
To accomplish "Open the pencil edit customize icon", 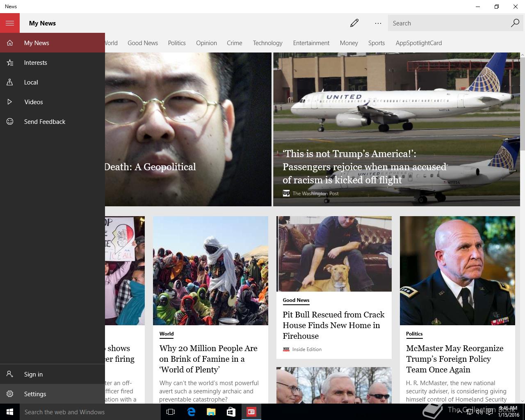I will 354,23.
